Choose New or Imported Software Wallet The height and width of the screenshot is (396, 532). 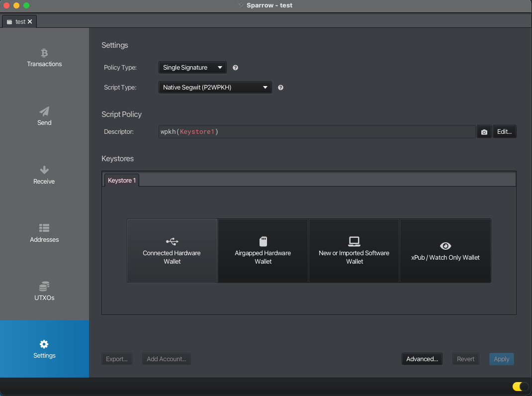pyautogui.click(x=354, y=251)
